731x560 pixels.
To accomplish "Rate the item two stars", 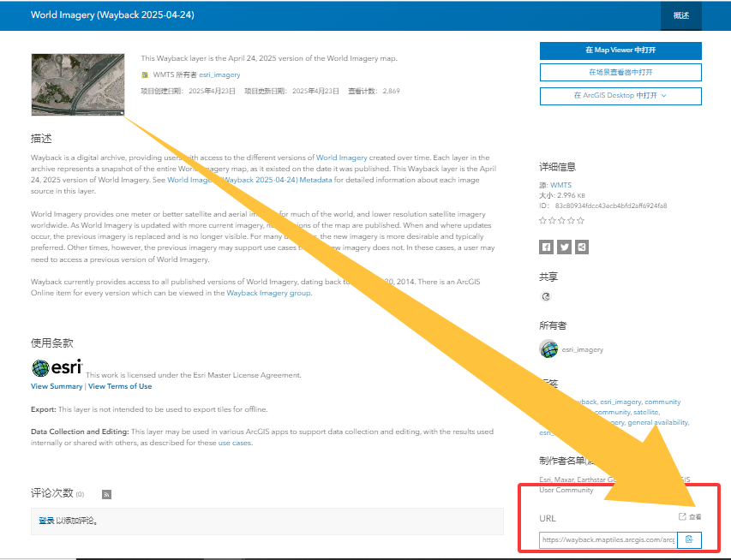I will [x=552, y=220].
